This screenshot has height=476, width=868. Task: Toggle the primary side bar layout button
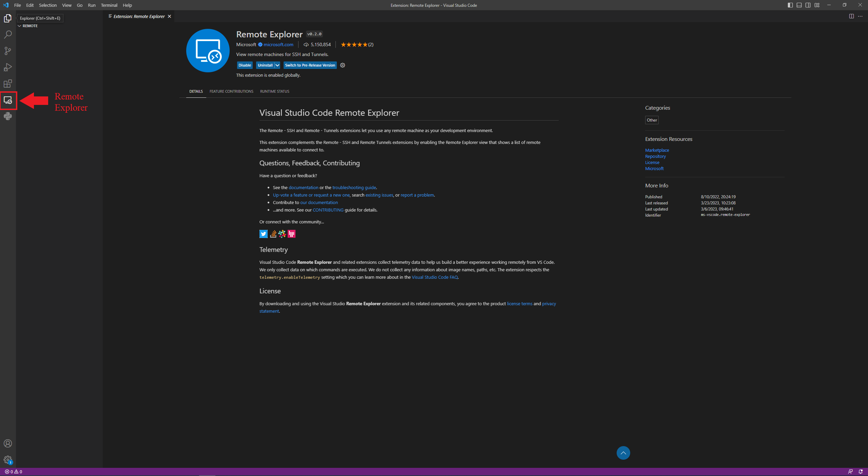click(x=790, y=5)
